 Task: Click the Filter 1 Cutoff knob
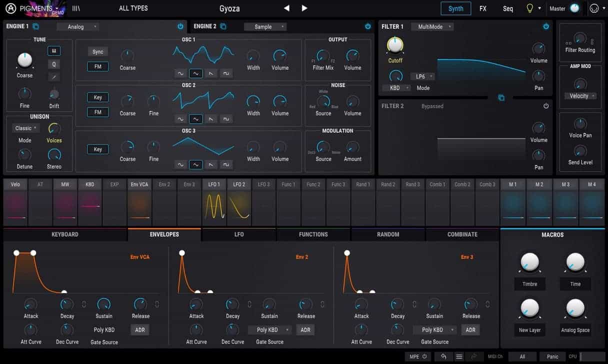point(395,46)
